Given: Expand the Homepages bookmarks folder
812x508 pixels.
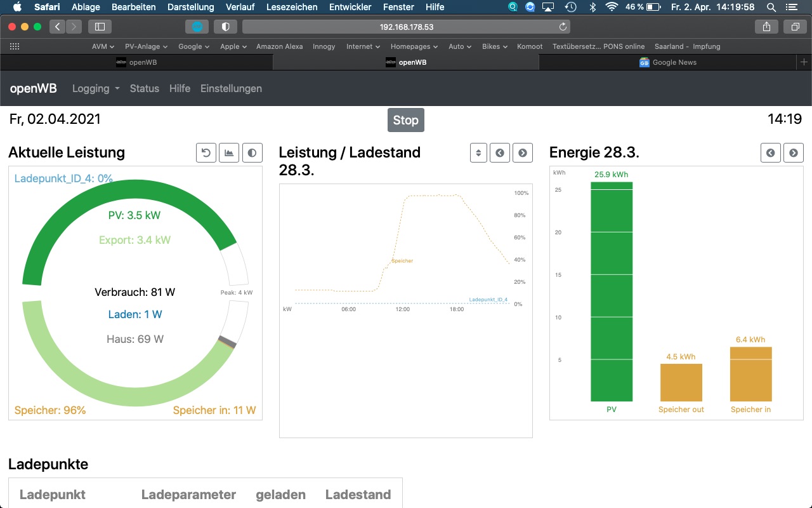Looking at the screenshot, I should 414,46.
